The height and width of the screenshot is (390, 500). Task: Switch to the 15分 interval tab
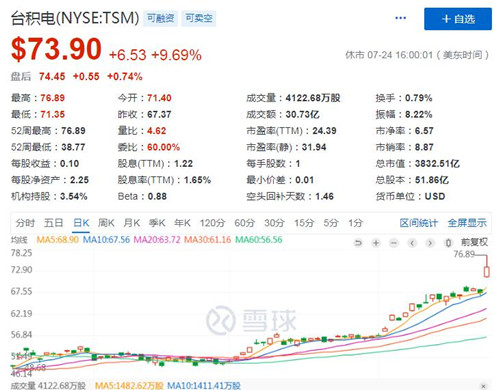pyautogui.click(x=304, y=223)
